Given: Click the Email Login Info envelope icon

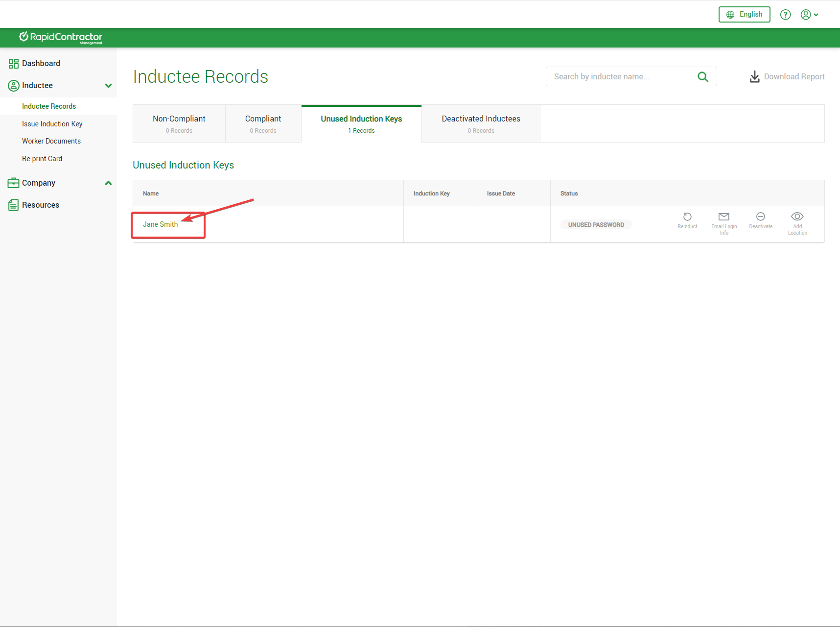Looking at the screenshot, I should (724, 217).
